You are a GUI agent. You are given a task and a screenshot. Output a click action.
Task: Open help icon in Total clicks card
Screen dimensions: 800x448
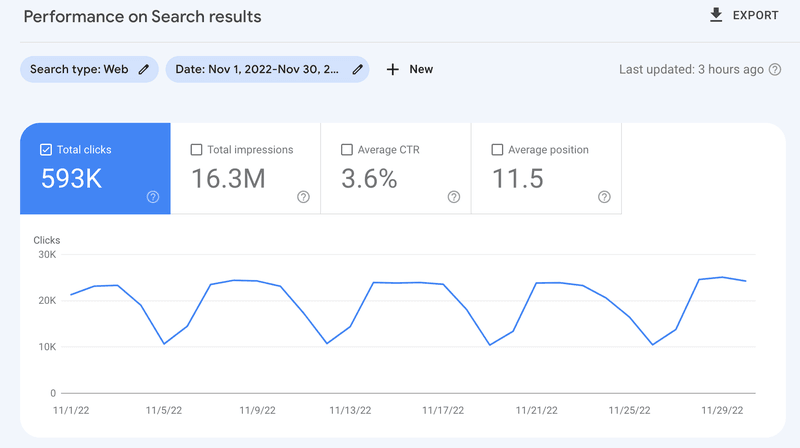153,197
